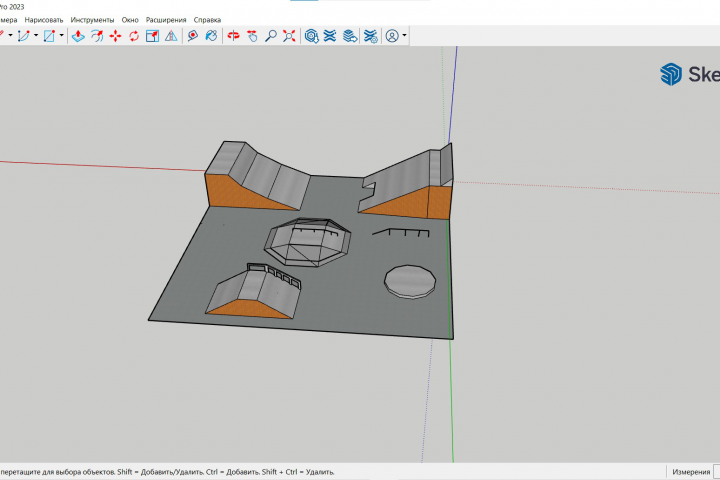Activate the Move tool
The width and height of the screenshot is (720, 480).
pos(115,36)
